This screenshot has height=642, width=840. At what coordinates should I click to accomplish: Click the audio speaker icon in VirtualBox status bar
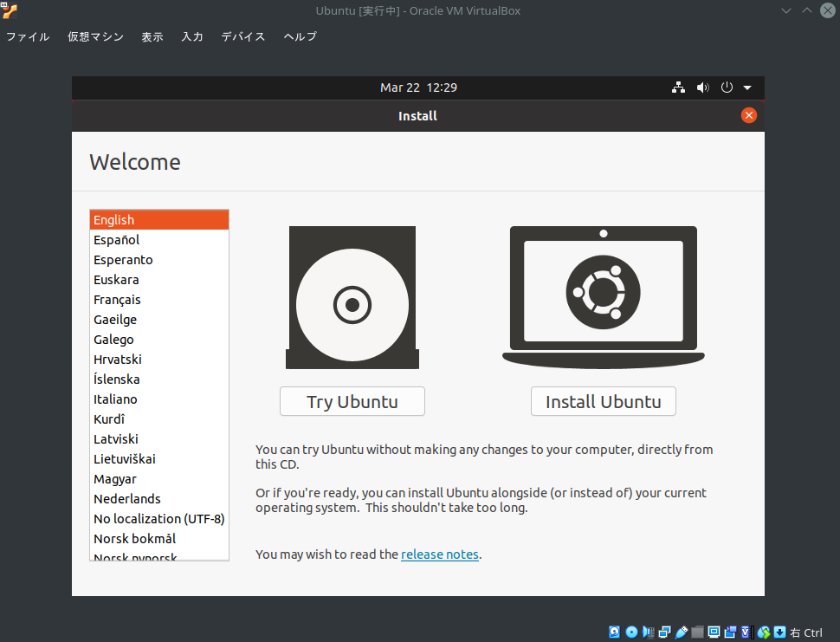click(x=649, y=632)
